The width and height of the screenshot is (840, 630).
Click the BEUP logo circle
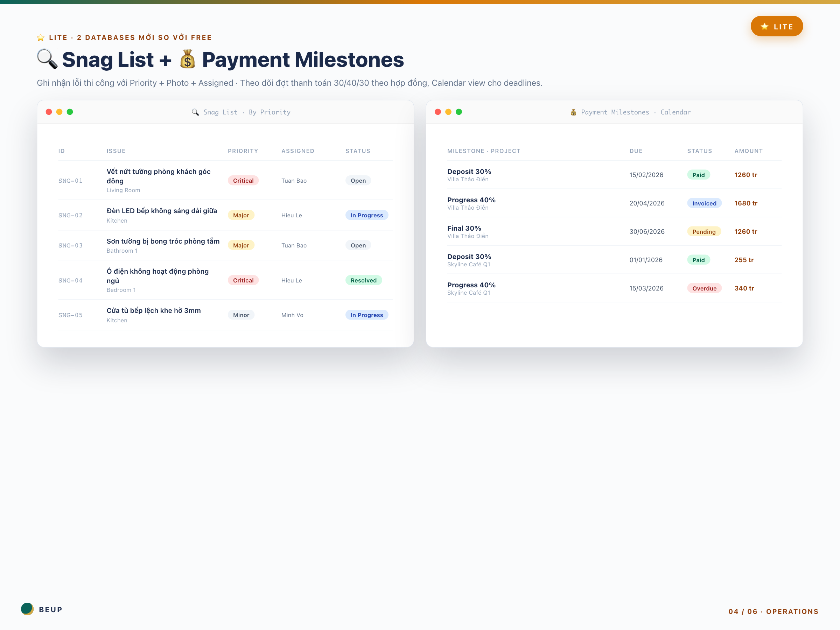pyautogui.click(x=27, y=609)
